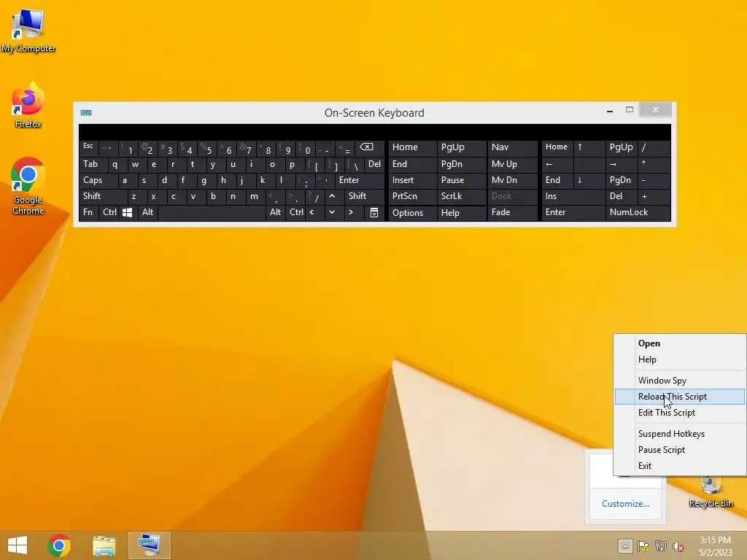Tap numpad right arrow key
This screenshot has height=560, width=747.
[622, 164]
